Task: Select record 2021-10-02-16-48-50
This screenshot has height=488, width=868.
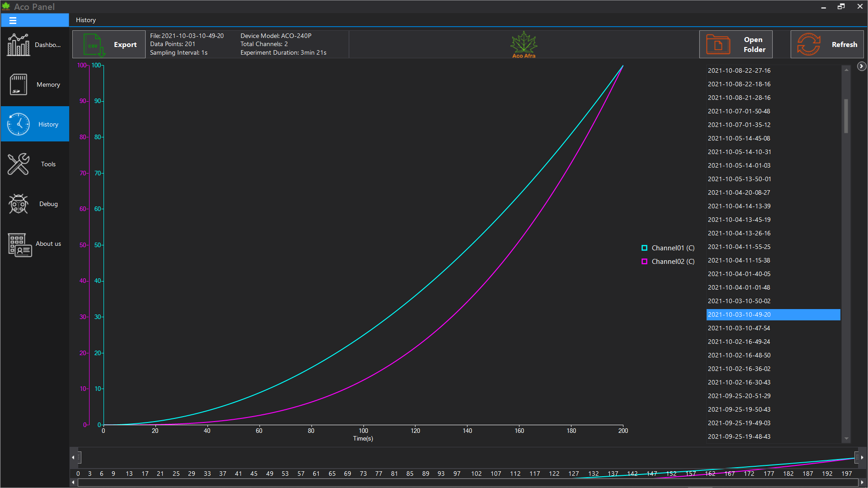Action: [x=773, y=355]
